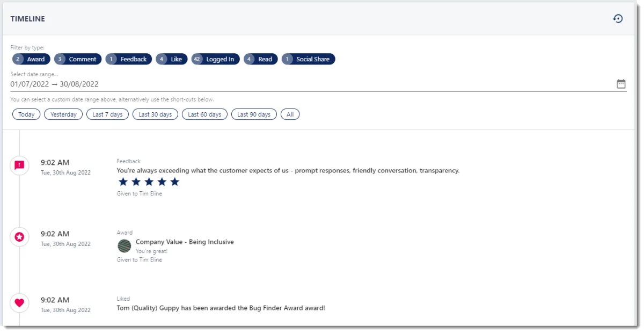
Task: Toggle the Social Share filter chip
Action: click(x=308, y=59)
